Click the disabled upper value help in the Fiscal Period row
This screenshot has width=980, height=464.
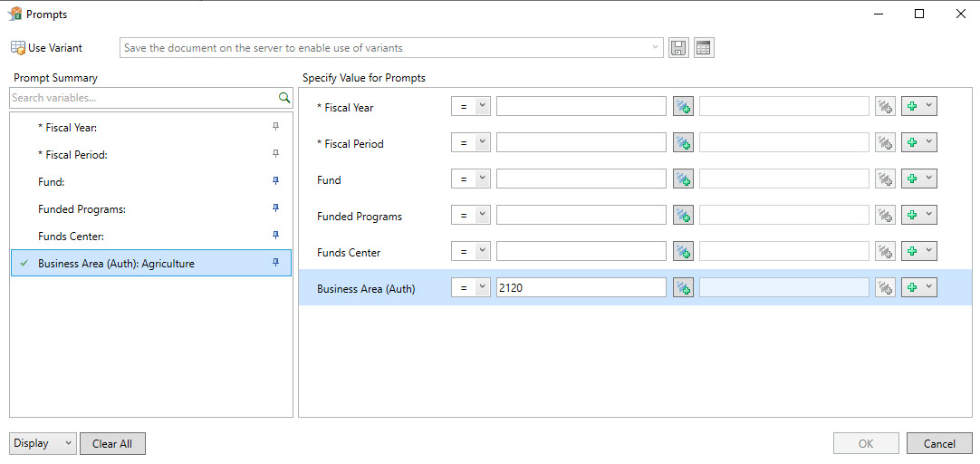[885, 143]
